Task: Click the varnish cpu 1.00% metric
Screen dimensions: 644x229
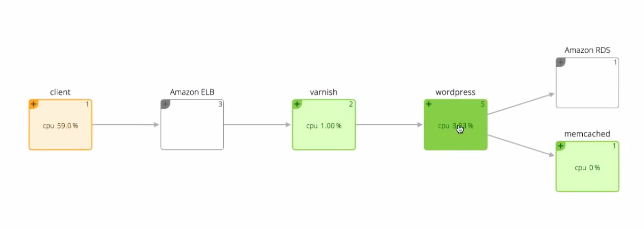Action: pos(323,126)
